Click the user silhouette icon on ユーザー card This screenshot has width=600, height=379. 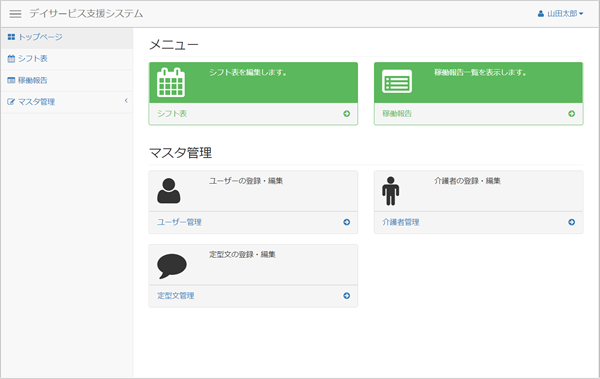coord(168,191)
